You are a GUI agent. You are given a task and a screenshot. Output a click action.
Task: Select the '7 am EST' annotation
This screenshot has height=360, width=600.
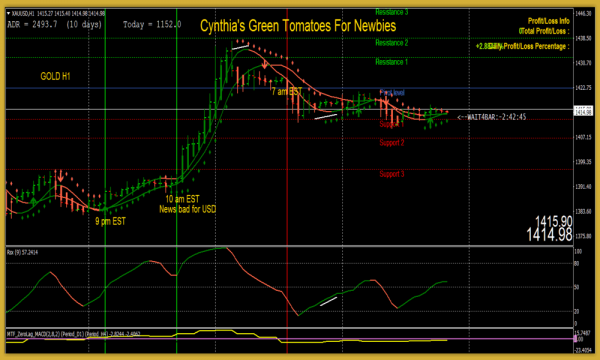[x=287, y=92]
